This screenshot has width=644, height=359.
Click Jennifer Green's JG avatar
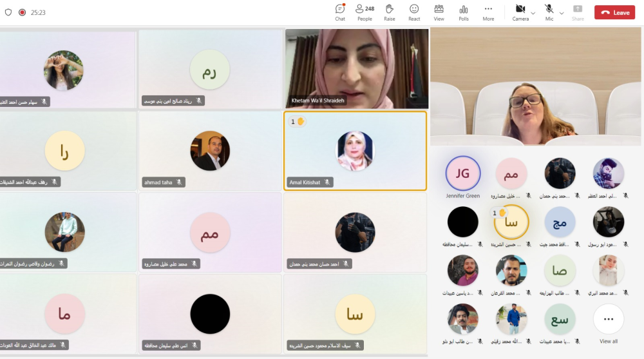462,173
